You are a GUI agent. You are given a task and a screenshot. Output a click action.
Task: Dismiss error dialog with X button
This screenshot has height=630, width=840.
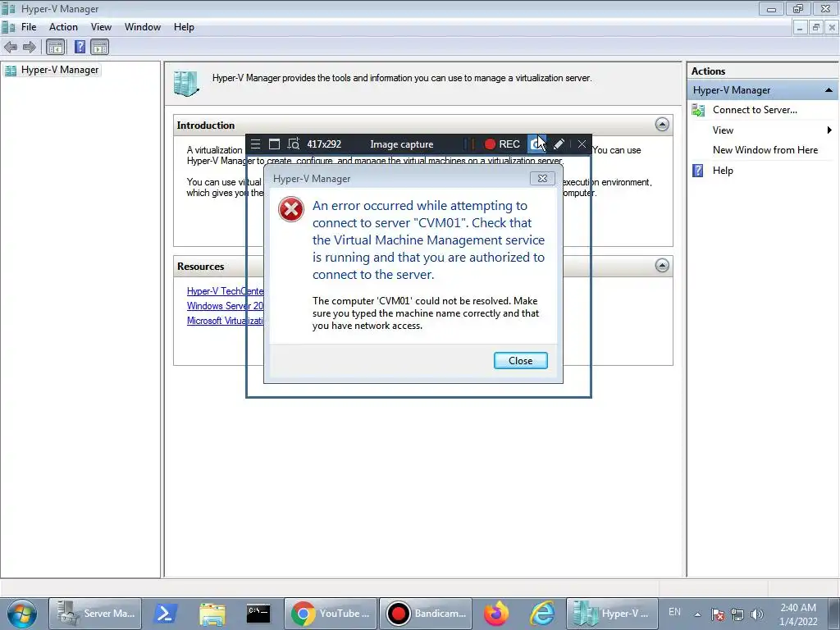542,178
